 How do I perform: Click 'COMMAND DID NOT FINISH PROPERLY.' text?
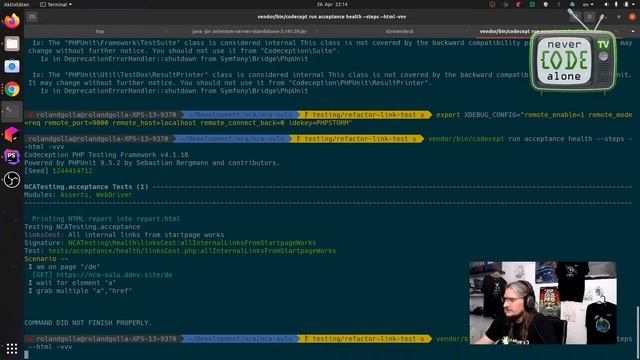(88, 323)
